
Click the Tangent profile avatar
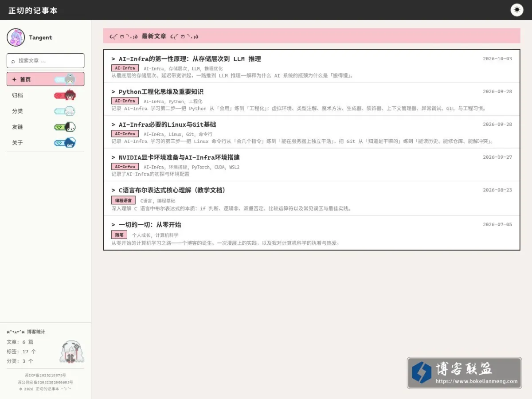coord(16,37)
